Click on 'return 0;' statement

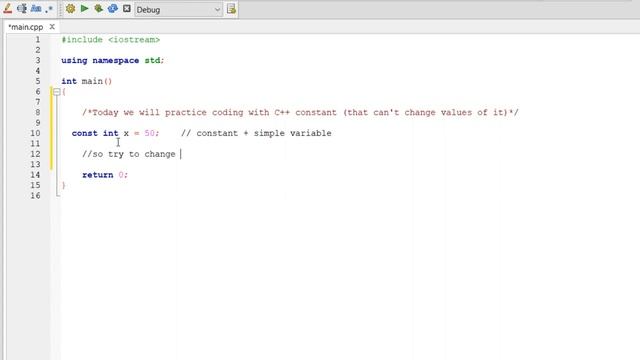(105, 175)
